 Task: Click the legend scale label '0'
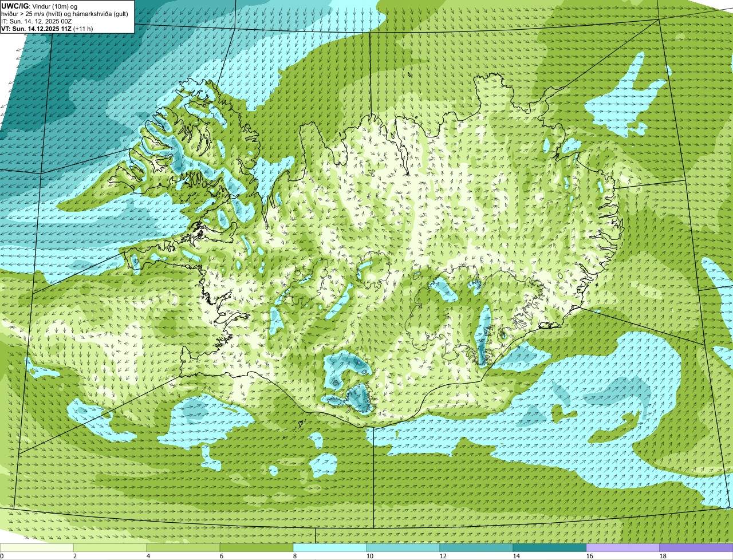(2, 556)
